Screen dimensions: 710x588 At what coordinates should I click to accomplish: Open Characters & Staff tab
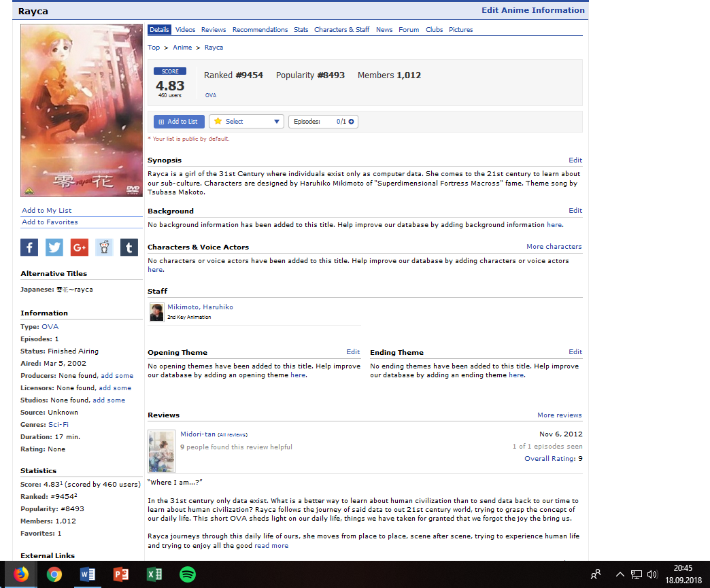pyautogui.click(x=341, y=29)
